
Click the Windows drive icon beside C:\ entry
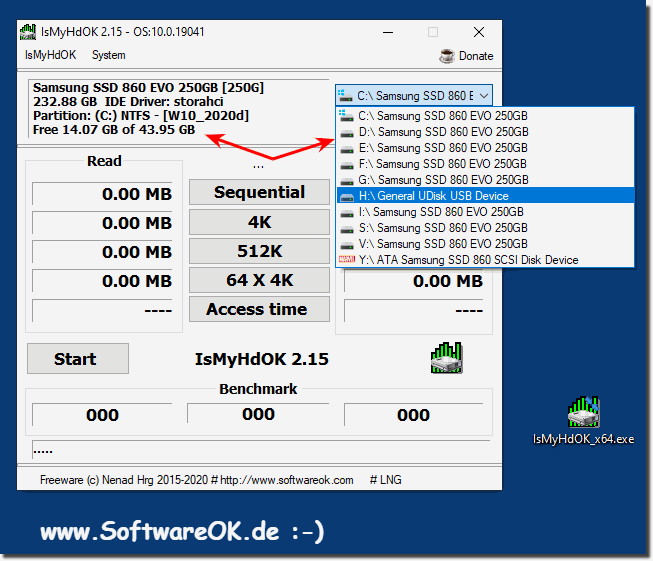(346, 115)
